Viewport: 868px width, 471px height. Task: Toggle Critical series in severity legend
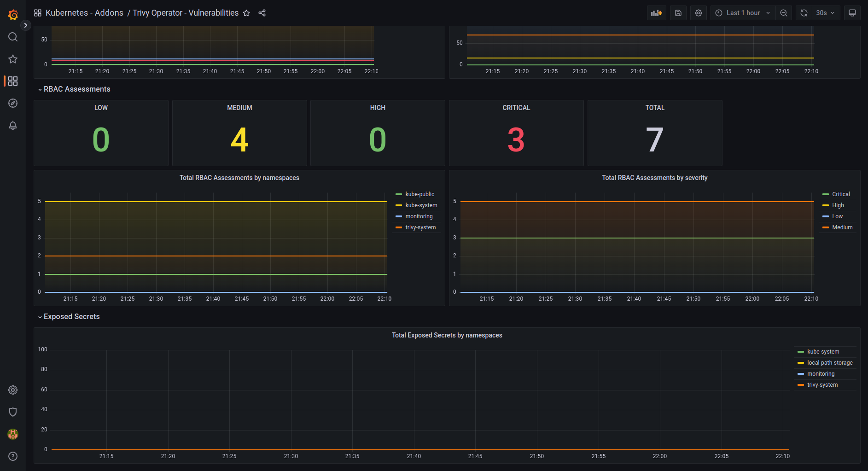pyautogui.click(x=840, y=194)
